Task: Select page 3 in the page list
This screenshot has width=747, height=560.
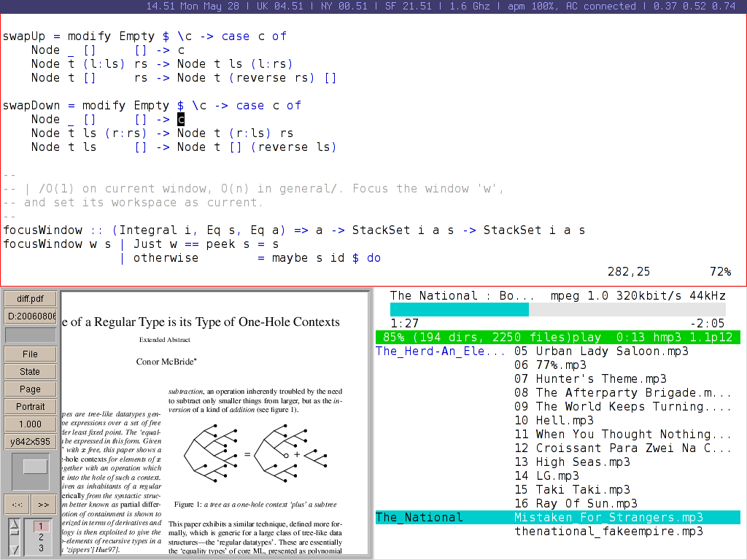Action: (41, 548)
